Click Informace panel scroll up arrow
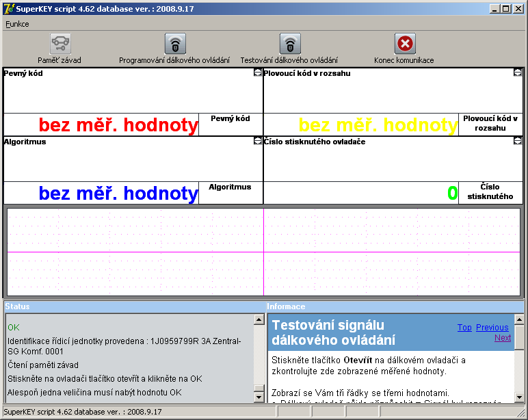Screen dimensions: 528x420 519,319
